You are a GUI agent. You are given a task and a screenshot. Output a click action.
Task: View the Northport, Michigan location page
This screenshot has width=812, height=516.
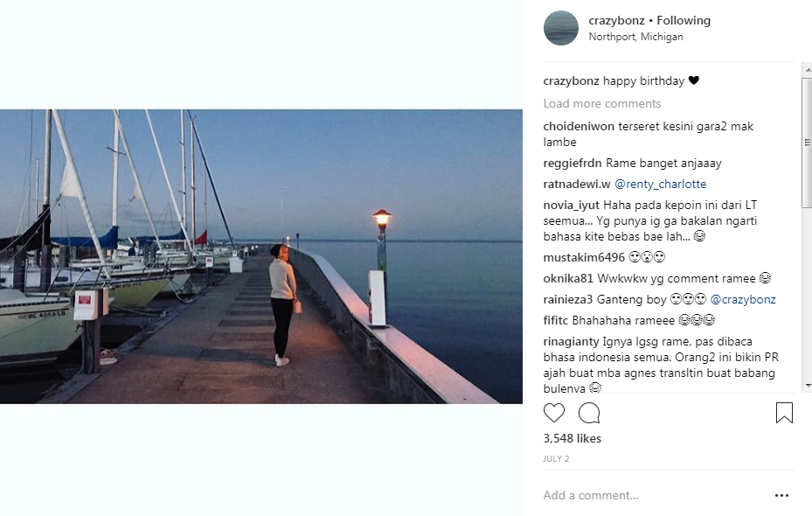[x=637, y=37]
